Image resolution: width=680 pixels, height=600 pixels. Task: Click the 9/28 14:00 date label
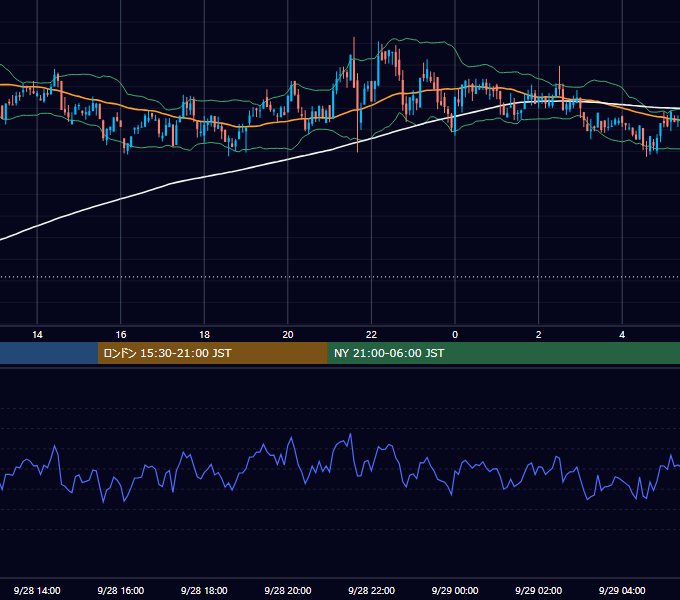coord(37,590)
